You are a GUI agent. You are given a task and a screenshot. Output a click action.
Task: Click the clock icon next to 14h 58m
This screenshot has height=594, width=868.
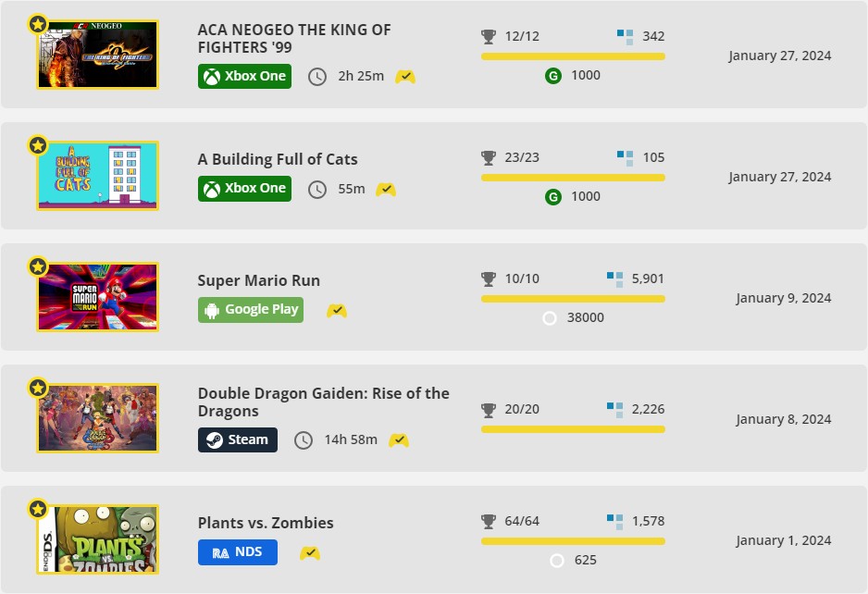(x=304, y=440)
